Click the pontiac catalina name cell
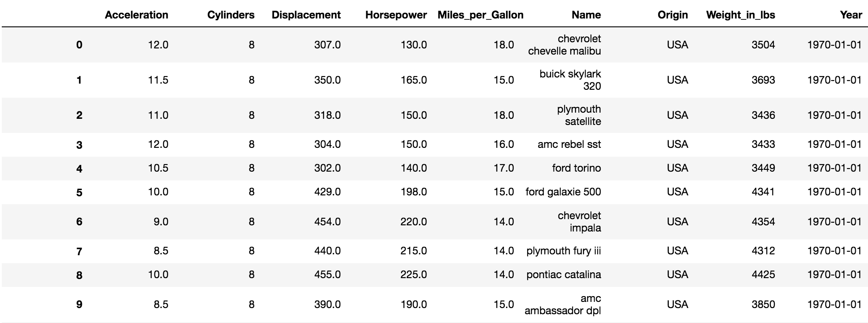 (x=564, y=275)
